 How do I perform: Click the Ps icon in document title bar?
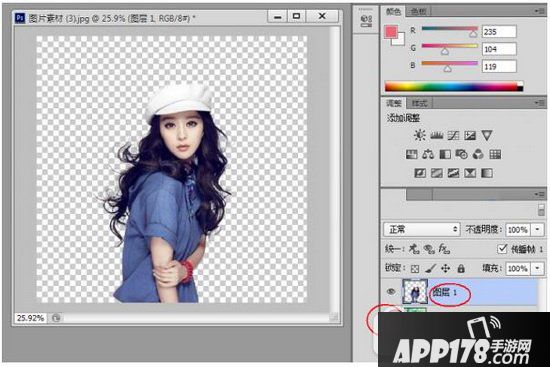click(20, 17)
